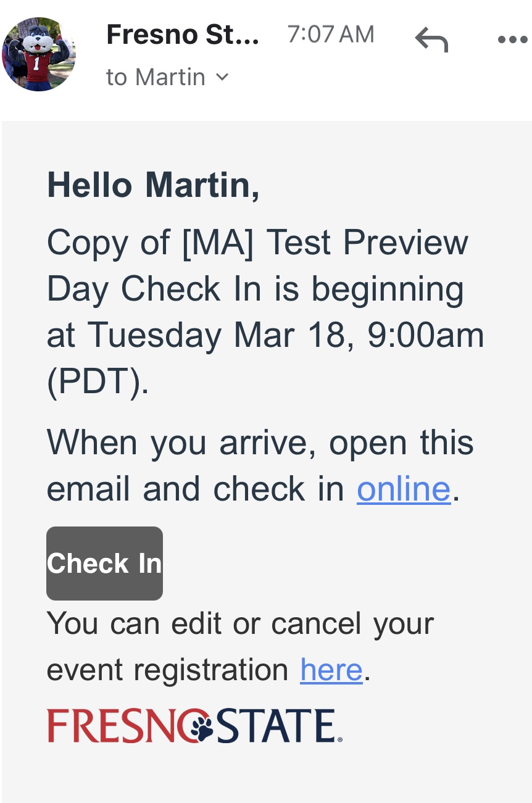Tap the "to Martin" recipient text
Image resolution: width=532 pixels, height=803 pixels.
point(156,77)
